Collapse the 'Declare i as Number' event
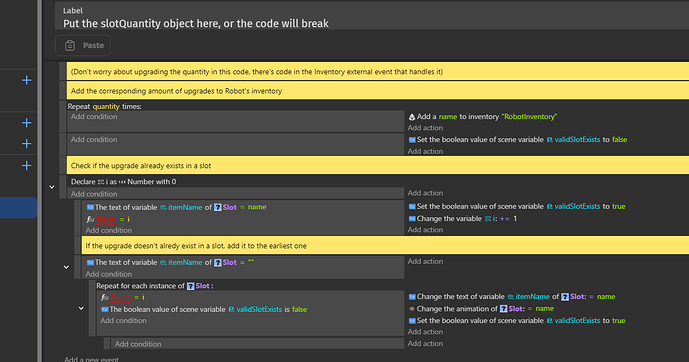The width and height of the screenshot is (689, 362). click(52, 187)
